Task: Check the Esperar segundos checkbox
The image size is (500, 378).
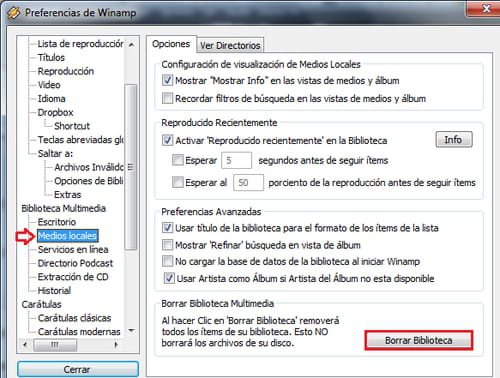Action: click(x=178, y=160)
